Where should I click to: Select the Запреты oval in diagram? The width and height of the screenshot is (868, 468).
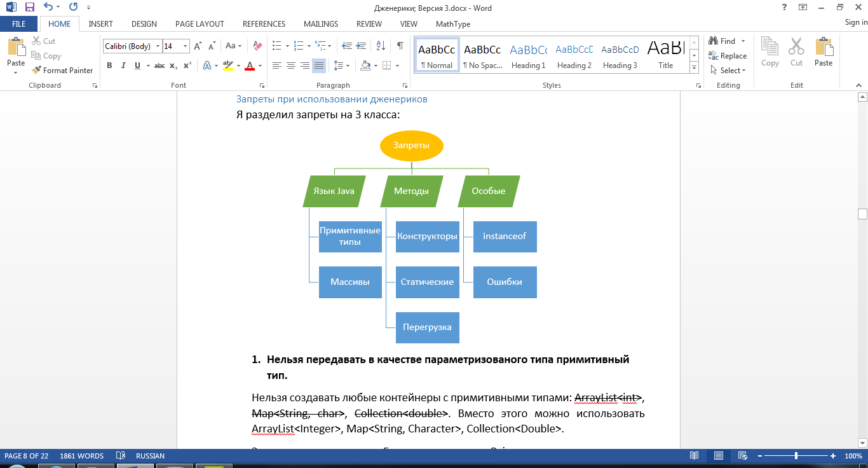[x=411, y=146]
